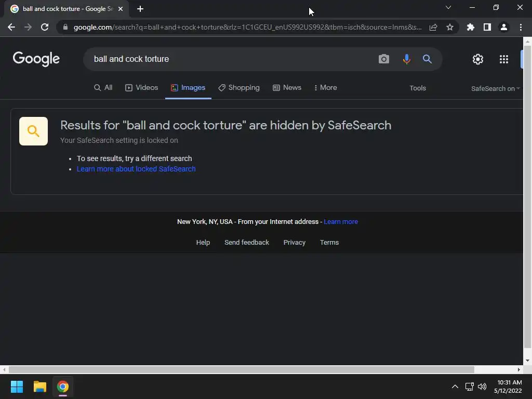Click the Google logo
The width and height of the screenshot is (532, 399).
click(x=36, y=59)
